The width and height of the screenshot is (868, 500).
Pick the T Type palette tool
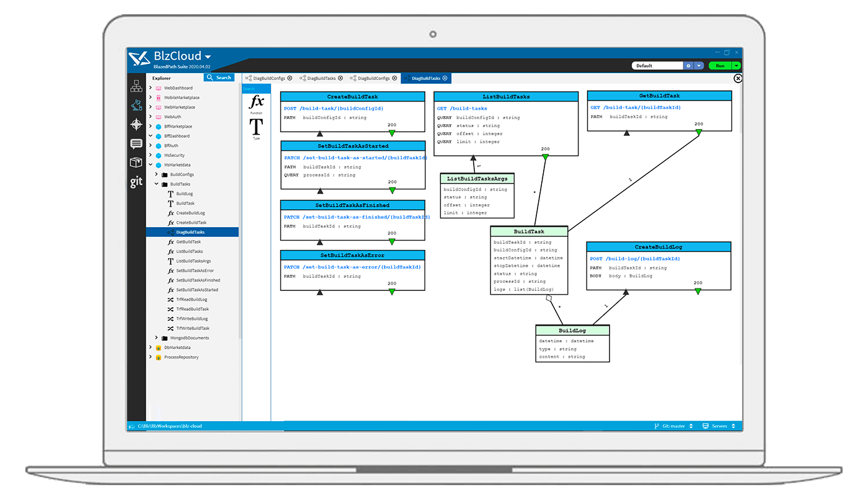(x=256, y=128)
